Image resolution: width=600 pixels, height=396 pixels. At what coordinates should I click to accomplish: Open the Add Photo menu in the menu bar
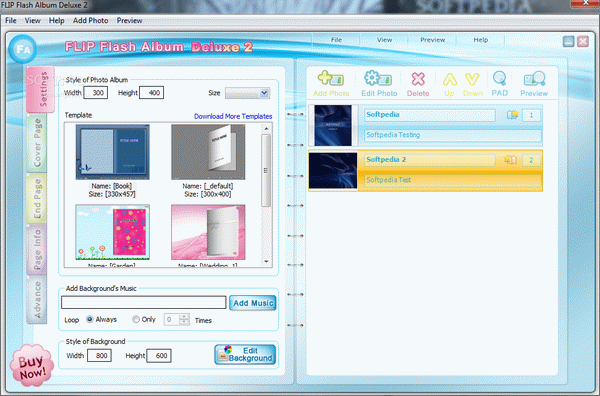tap(90, 21)
